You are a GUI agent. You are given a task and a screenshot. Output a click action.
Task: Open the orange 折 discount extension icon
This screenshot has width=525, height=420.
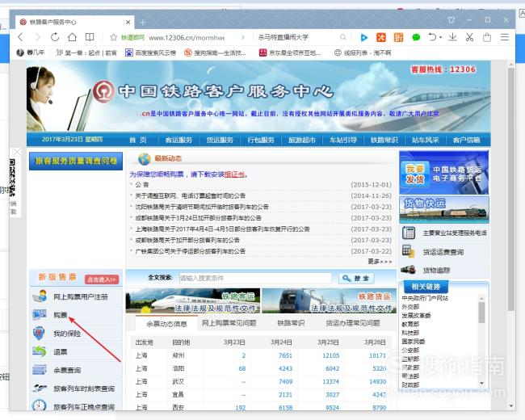point(398,37)
